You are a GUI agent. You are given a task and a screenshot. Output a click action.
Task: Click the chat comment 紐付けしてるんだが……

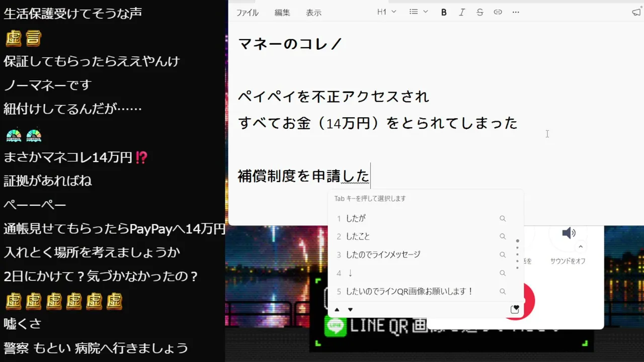click(72, 109)
